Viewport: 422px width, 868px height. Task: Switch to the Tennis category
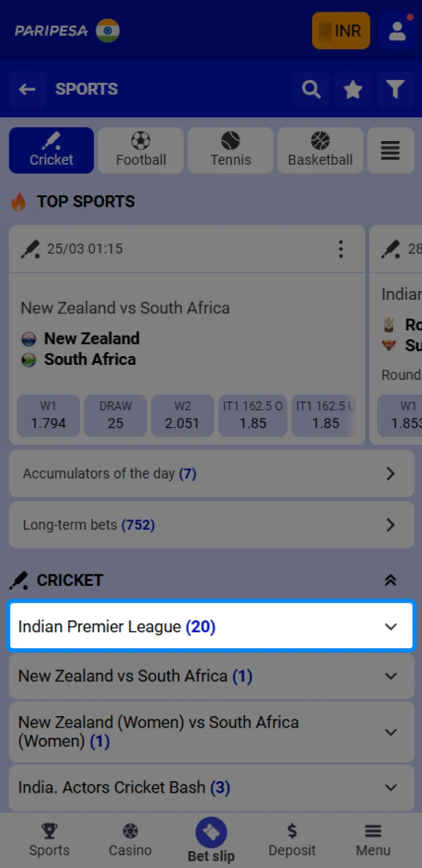point(230,151)
